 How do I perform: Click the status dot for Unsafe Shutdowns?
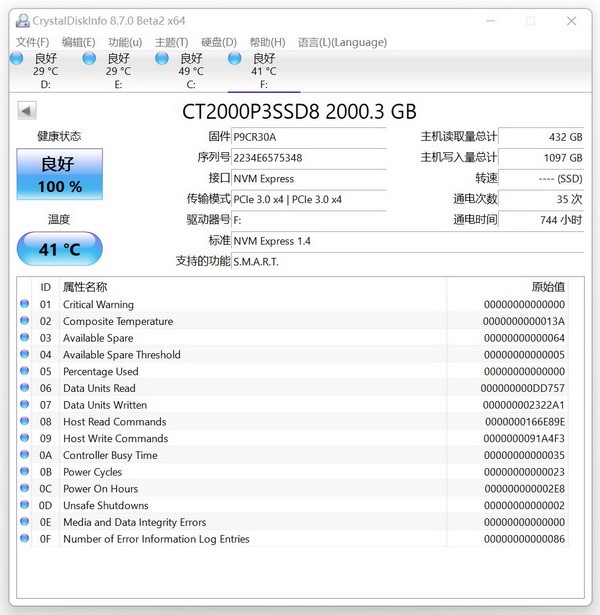24,504
